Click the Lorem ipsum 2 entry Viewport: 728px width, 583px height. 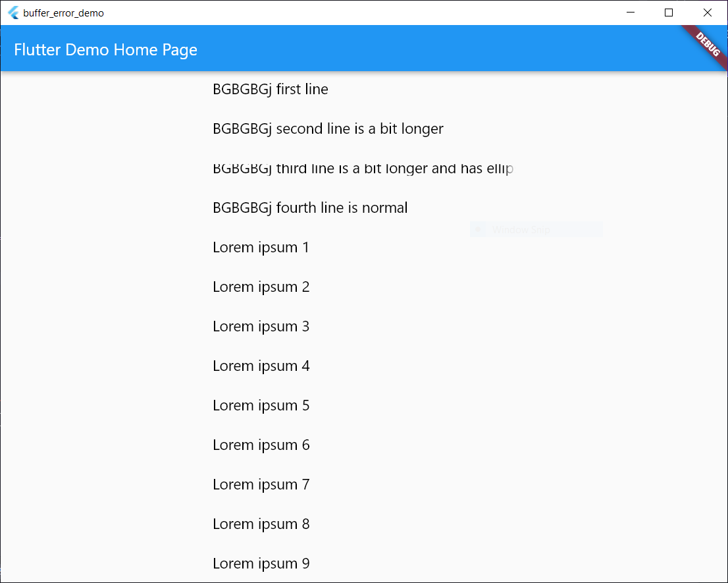261,287
